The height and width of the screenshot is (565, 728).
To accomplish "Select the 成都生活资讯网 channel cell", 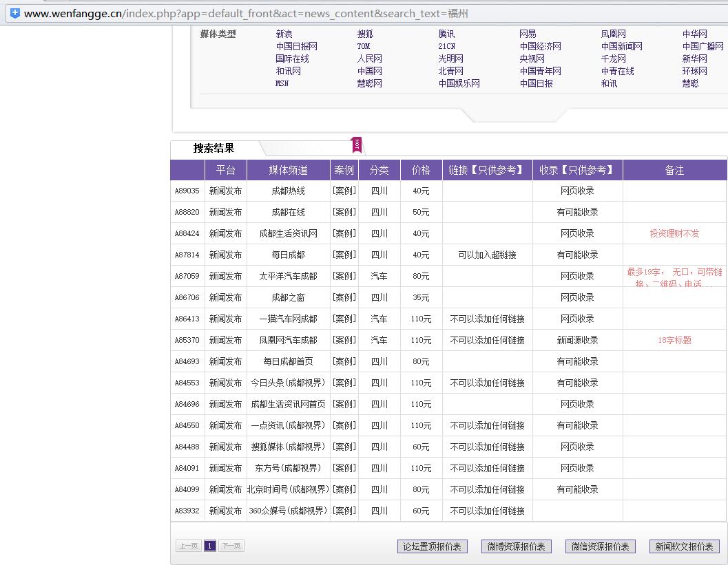I will pyautogui.click(x=289, y=233).
